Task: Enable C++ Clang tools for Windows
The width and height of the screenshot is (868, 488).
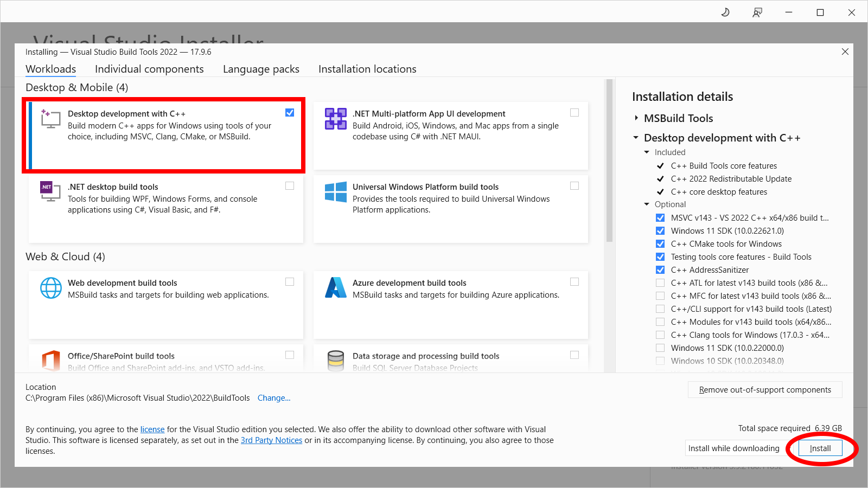Action: 660,335
